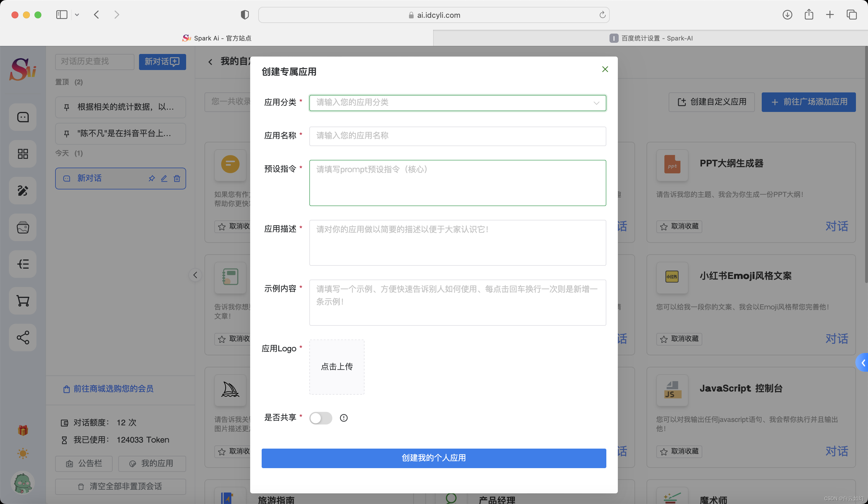Pin the 新对话 conversation

152,178
